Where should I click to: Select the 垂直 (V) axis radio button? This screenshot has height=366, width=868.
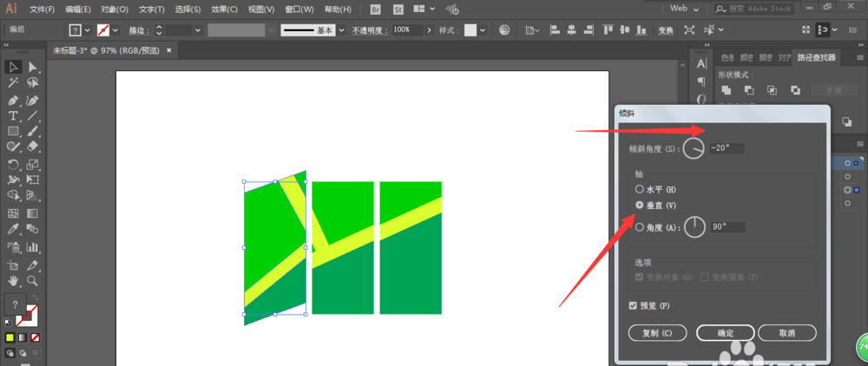640,205
